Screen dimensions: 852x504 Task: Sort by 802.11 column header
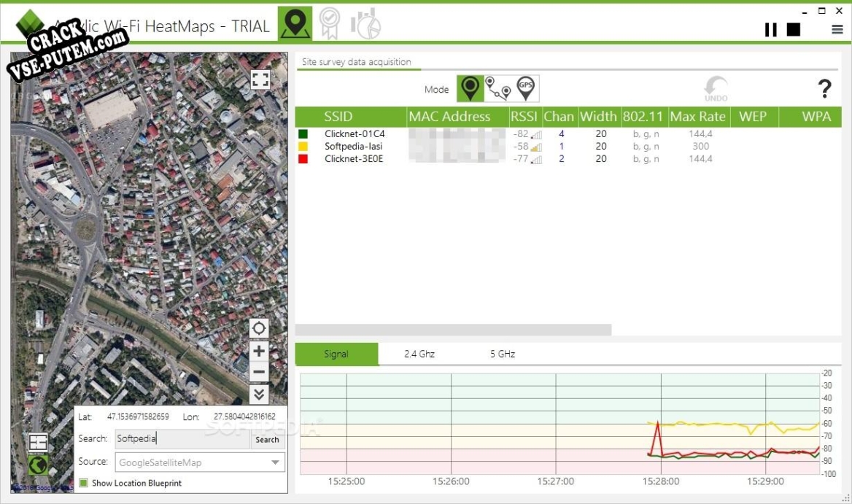pos(644,117)
